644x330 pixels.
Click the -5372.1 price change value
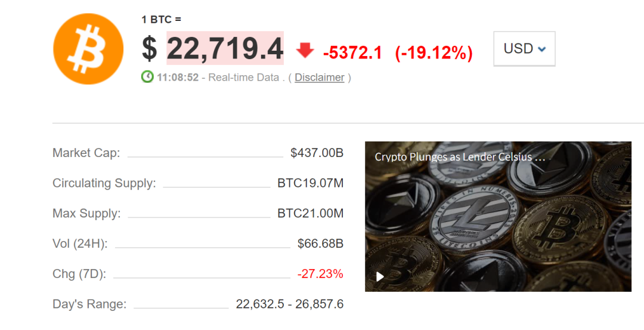click(352, 53)
